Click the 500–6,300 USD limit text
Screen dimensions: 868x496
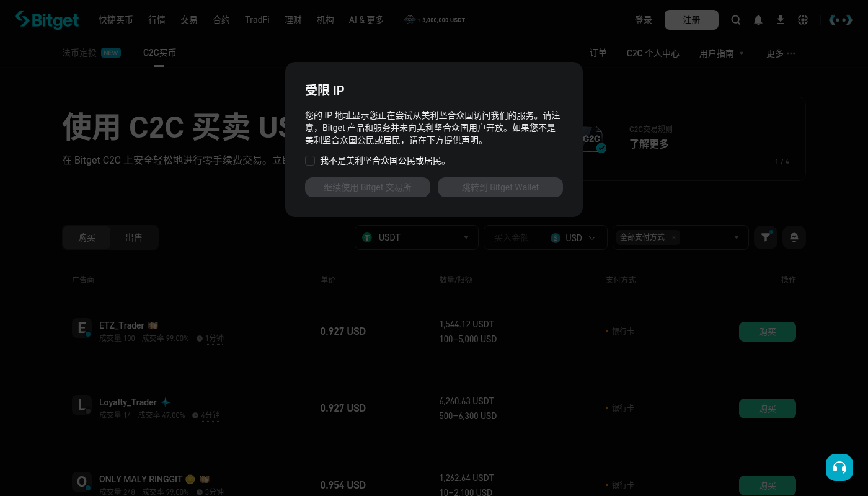pyautogui.click(x=468, y=416)
